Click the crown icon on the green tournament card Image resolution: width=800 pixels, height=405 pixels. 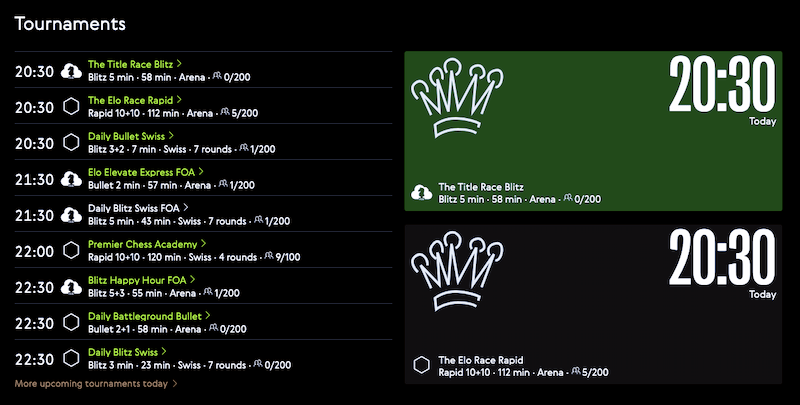pyautogui.click(x=457, y=97)
